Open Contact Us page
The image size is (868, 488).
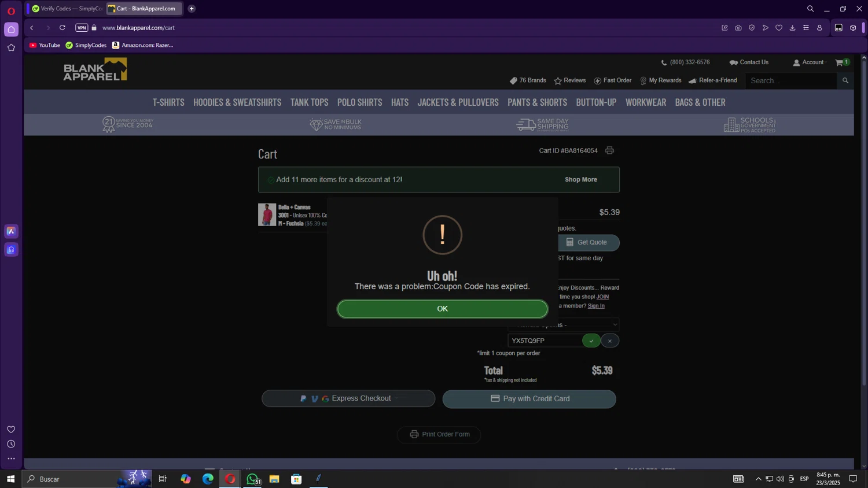[749, 62]
